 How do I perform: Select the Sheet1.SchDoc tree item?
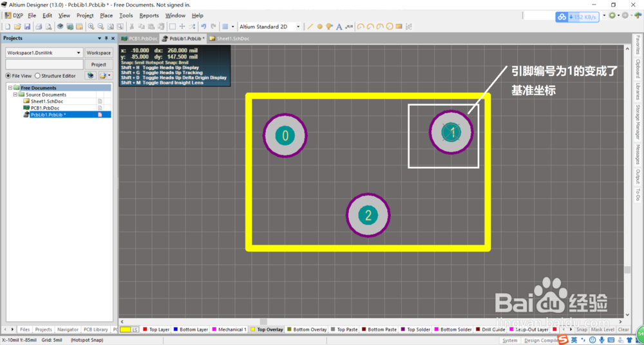(x=47, y=101)
